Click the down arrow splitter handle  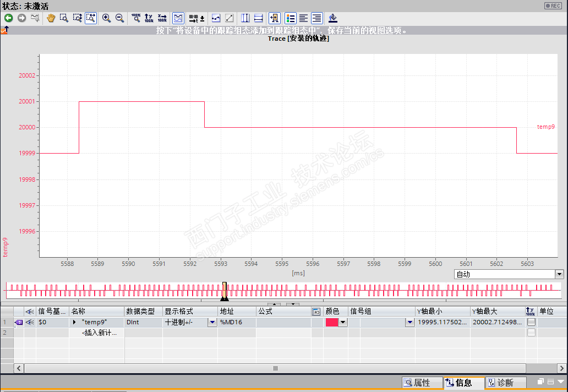click(293, 304)
